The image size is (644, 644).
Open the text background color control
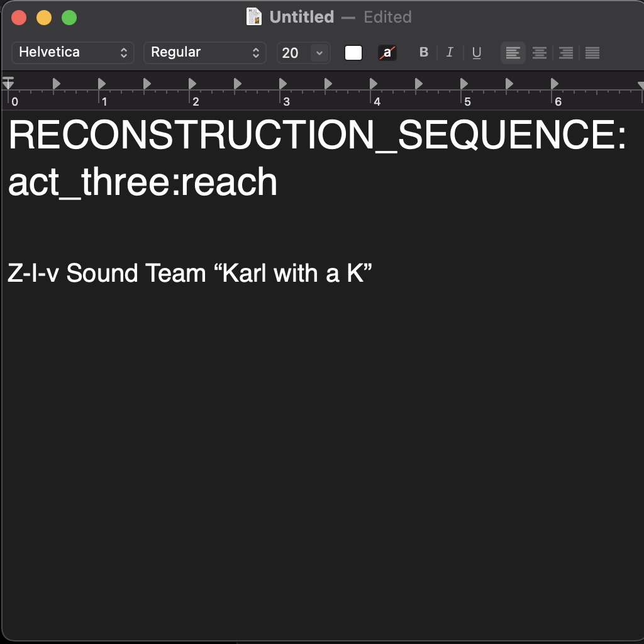(x=387, y=53)
